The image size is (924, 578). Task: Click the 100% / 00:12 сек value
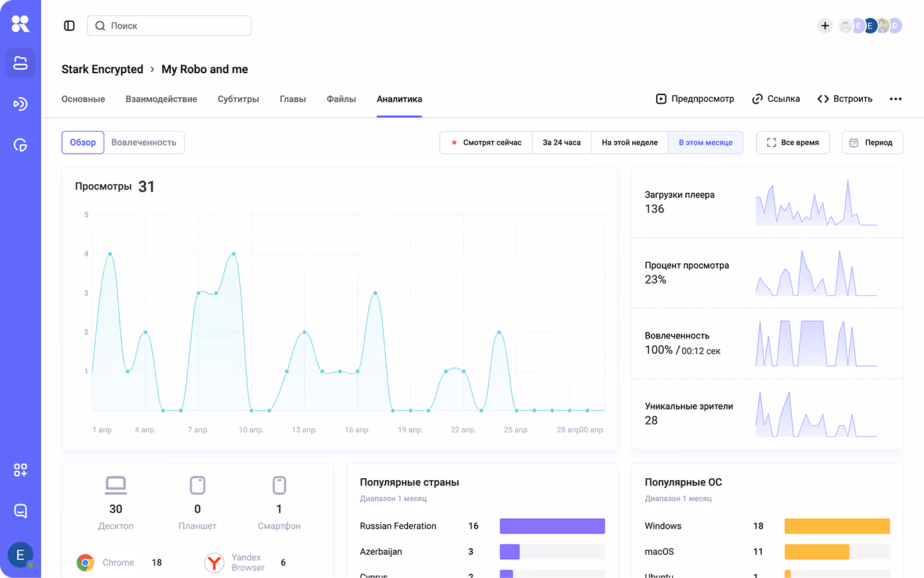(x=683, y=351)
